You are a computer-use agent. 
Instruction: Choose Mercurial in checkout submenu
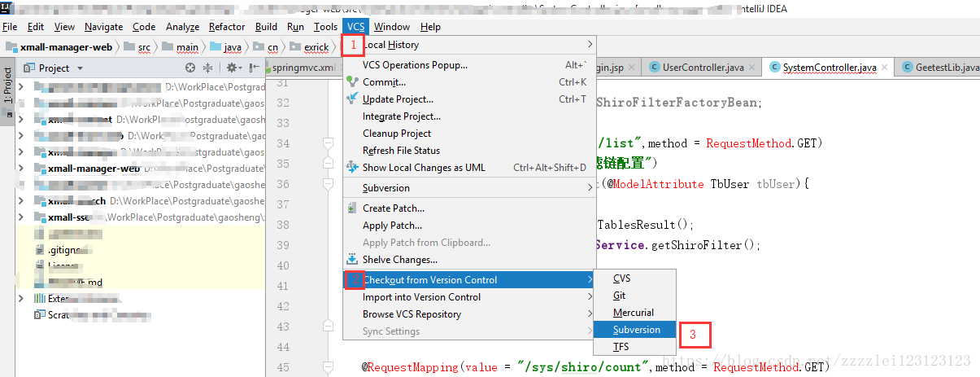click(x=634, y=313)
